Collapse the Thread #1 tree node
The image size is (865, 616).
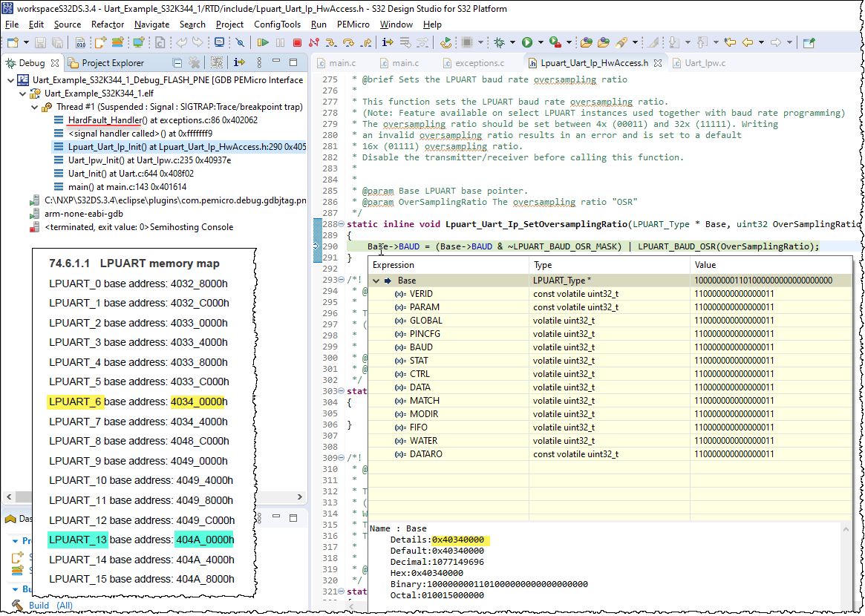point(35,107)
